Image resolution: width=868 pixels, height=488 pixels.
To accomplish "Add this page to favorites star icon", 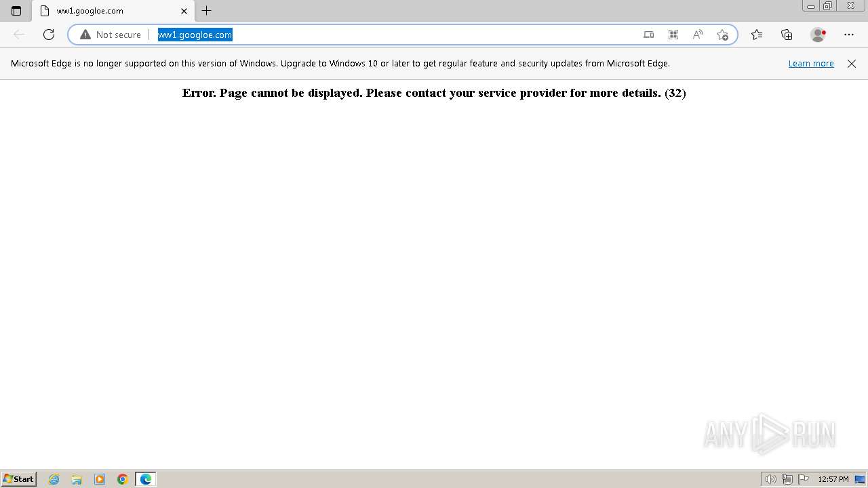I will (x=722, y=35).
